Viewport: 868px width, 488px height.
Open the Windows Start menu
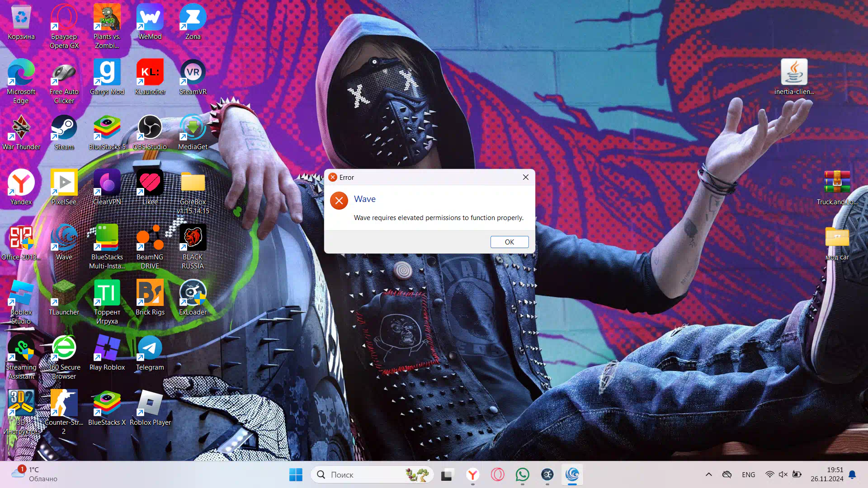point(296,474)
